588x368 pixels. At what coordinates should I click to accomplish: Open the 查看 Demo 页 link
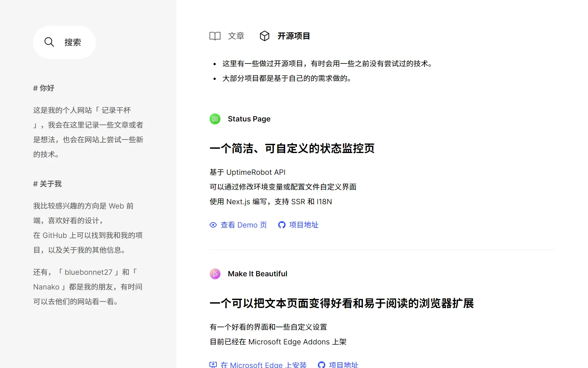(x=243, y=225)
